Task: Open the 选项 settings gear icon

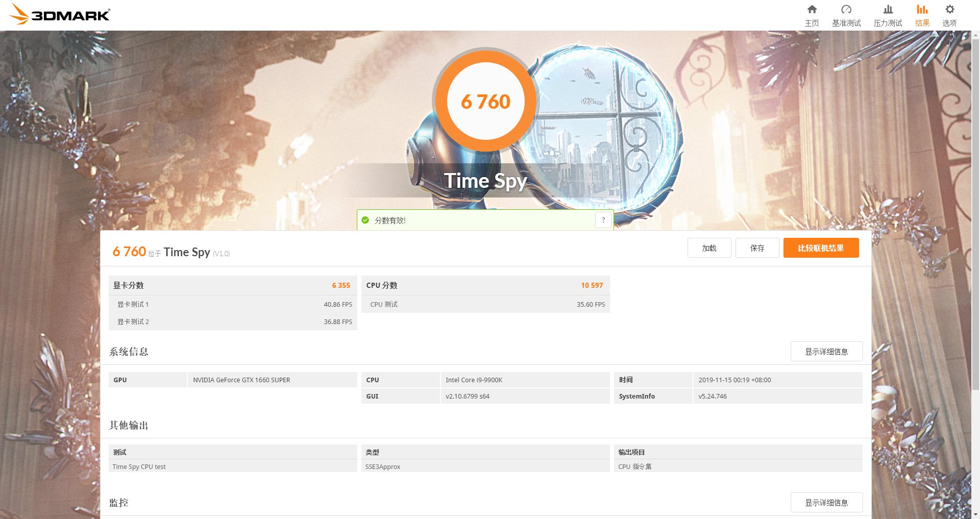Action: pos(950,14)
